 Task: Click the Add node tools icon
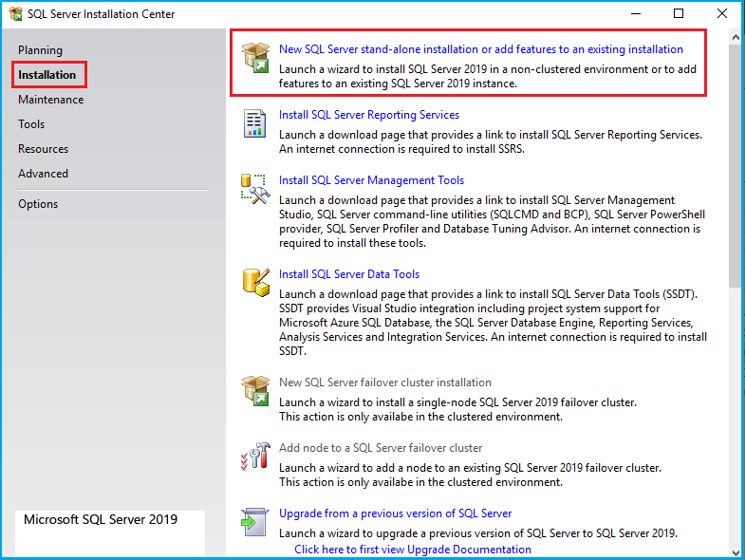tap(255, 457)
